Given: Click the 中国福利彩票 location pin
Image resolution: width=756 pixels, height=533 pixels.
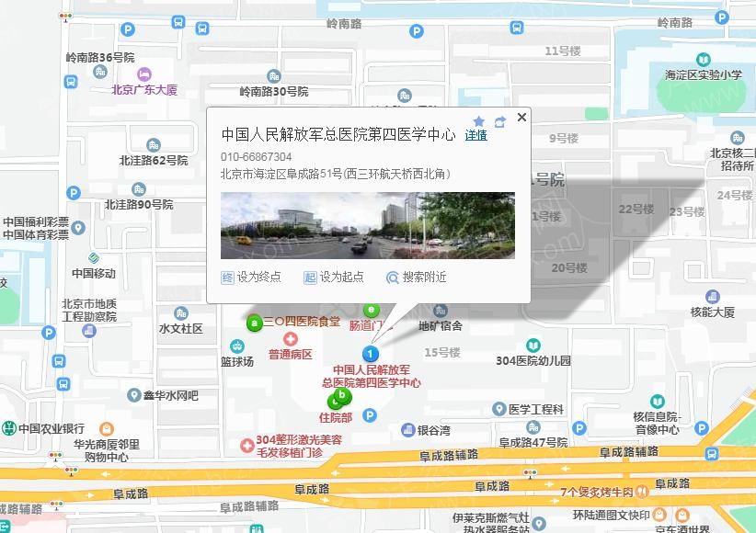Looking at the screenshot, I should [x=78, y=228].
